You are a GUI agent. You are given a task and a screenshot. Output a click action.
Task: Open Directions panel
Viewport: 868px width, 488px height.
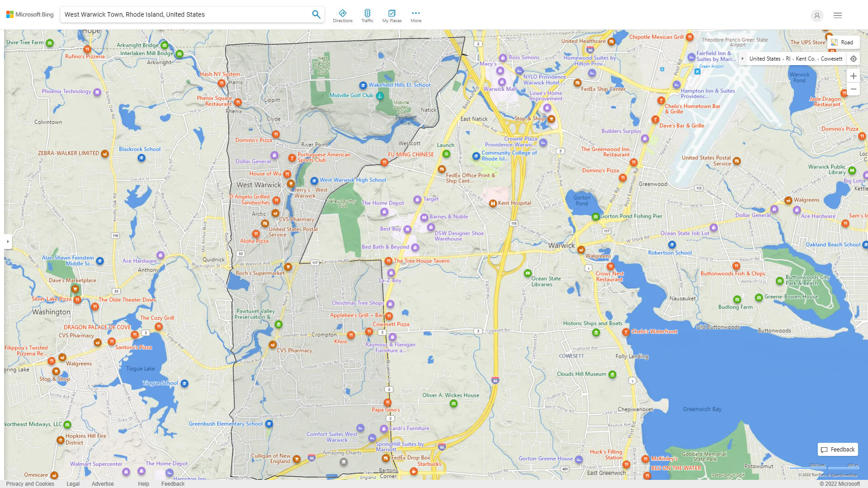point(342,16)
